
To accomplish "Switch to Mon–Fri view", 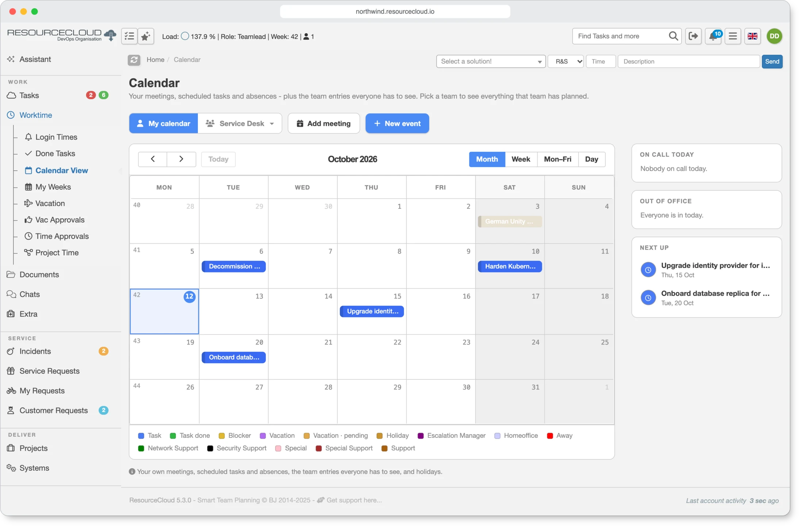I will tap(557, 159).
